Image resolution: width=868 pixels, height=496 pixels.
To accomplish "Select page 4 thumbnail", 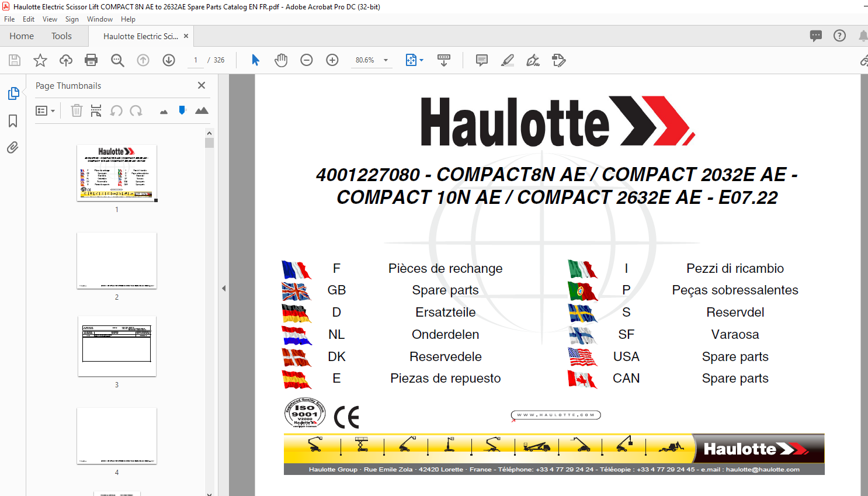I will [117, 436].
